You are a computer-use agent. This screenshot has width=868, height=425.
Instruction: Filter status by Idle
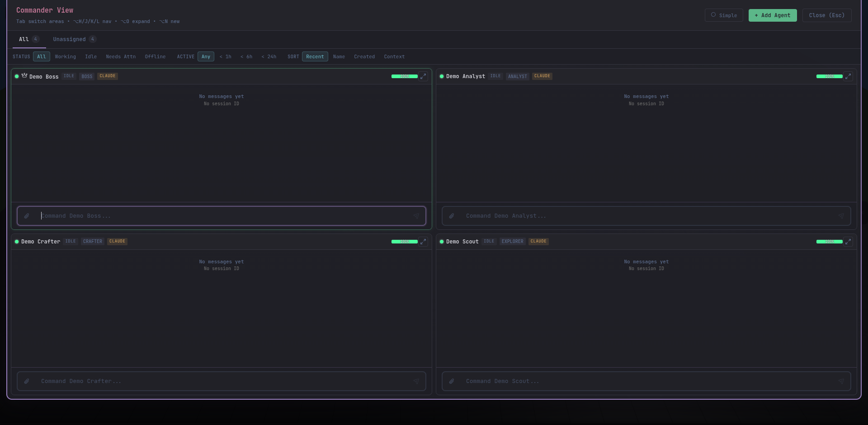click(91, 56)
